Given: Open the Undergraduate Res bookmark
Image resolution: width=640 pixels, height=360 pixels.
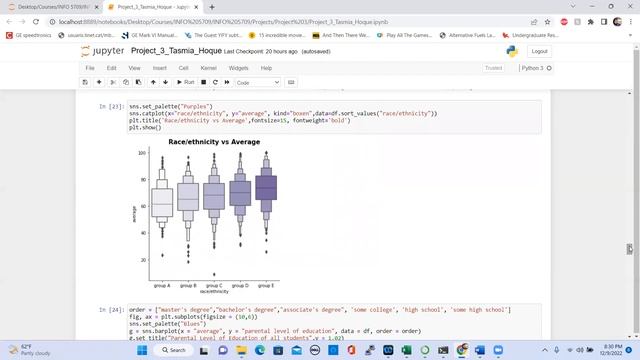Looking at the screenshot, I should [x=530, y=35].
